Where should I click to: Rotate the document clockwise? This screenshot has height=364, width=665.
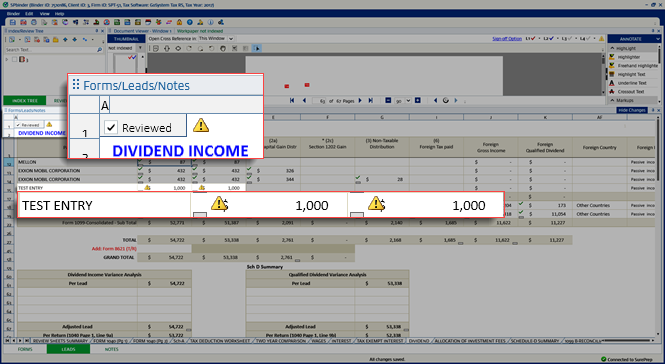coord(189,48)
